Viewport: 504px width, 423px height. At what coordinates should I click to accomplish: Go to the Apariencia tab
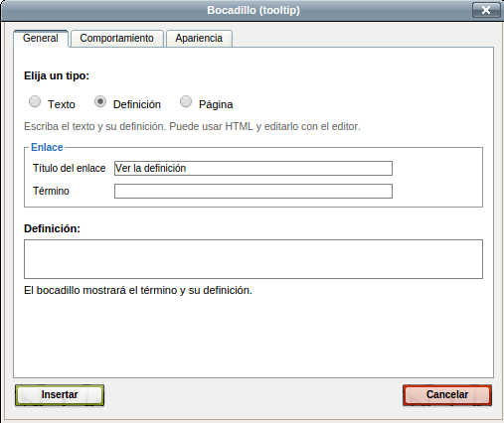pyautogui.click(x=199, y=39)
